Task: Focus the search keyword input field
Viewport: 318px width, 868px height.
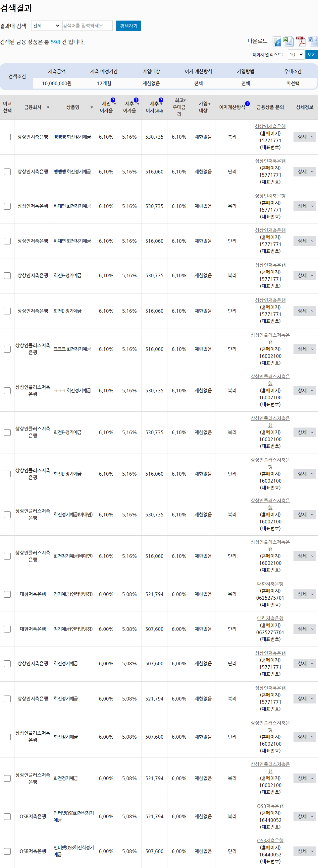Action: 88,25
